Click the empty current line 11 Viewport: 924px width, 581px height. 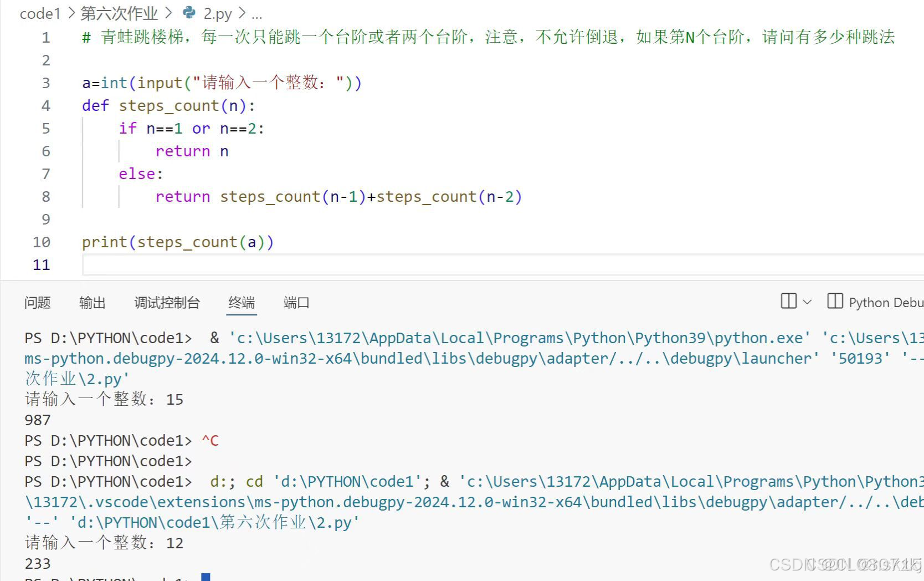tap(503, 265)
